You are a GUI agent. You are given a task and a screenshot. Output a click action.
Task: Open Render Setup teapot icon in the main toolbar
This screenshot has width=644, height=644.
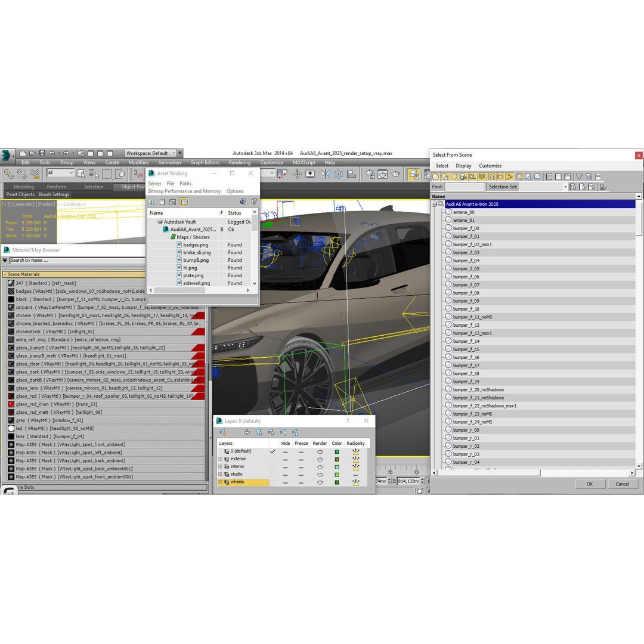pyautogui.click(x=370, y=174)
